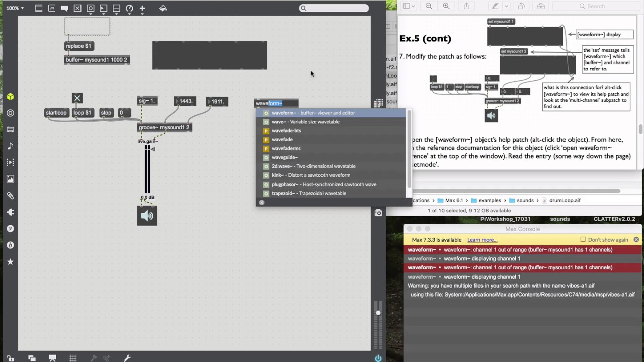Open the patcher inspector wrench icon
Image resolution: width=644 pixels, height=362 pixels.
(127, 358)
